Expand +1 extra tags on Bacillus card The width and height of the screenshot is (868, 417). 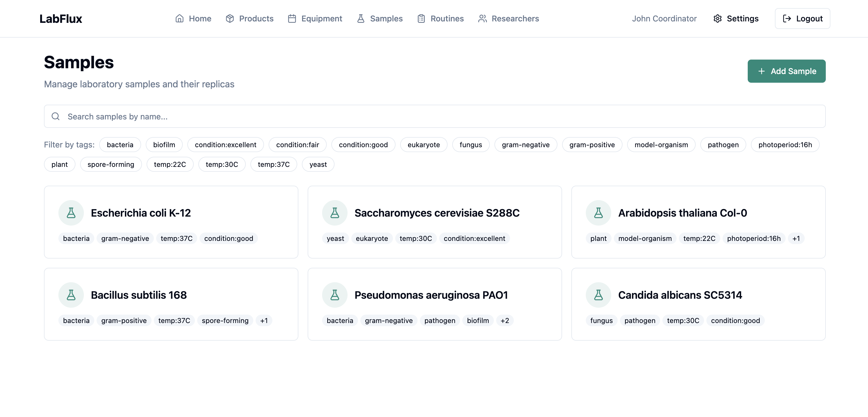pyautogui.click(x=264, y=321)
